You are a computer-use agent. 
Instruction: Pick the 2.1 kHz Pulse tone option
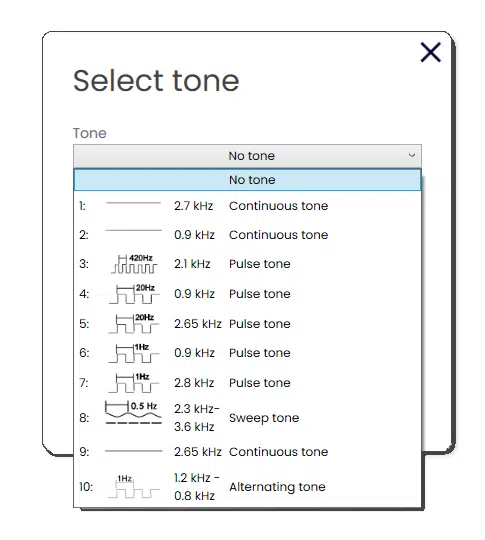coord(247,264)
